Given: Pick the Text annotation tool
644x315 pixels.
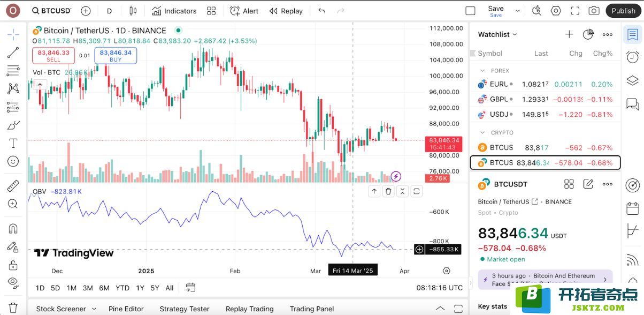Looking at the screenshot, I should pyautogui.click(x=13, y=143).
